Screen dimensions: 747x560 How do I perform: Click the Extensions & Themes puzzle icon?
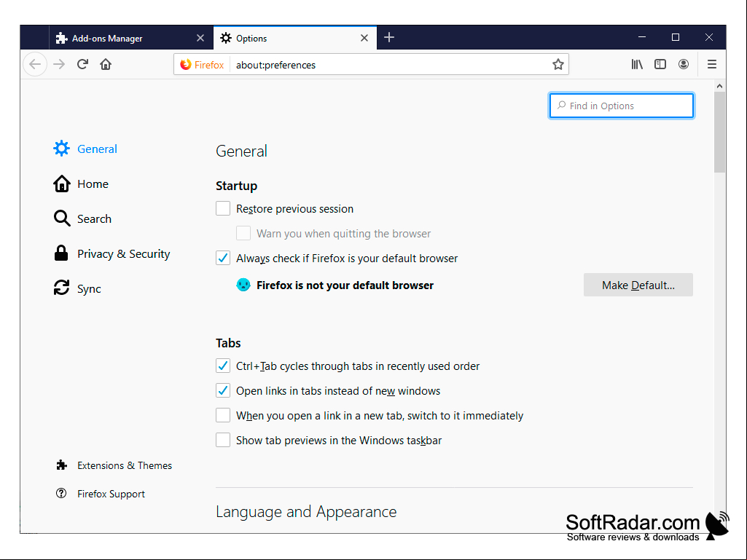coord(61,465)
